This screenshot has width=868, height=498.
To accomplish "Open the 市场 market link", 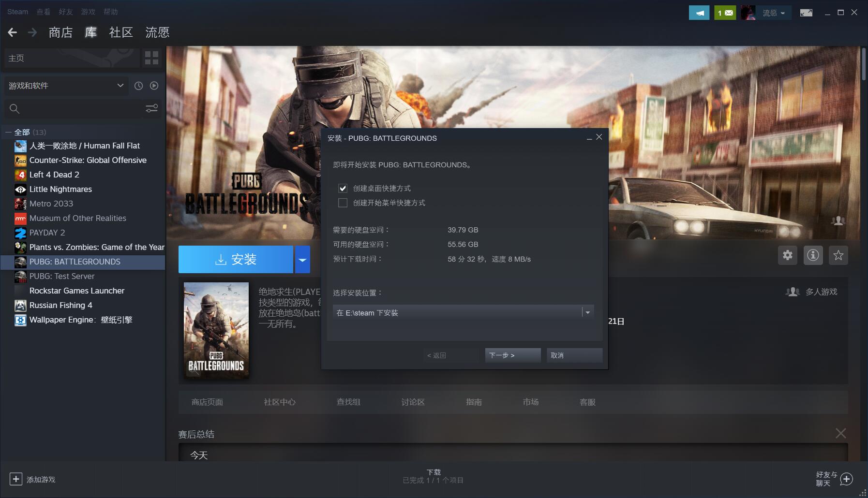I will pos(531,402).
